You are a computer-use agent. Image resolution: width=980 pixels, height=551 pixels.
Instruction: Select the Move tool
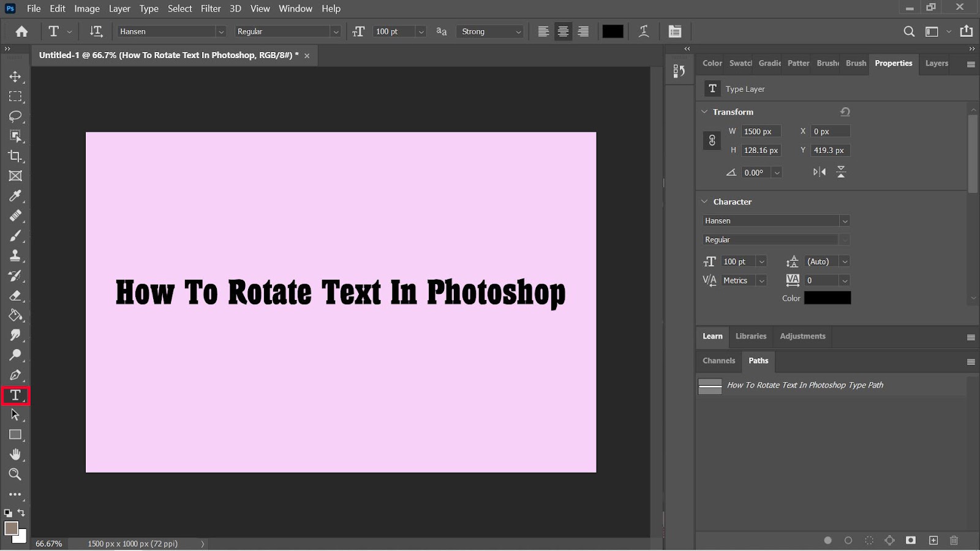click(15, 77)
